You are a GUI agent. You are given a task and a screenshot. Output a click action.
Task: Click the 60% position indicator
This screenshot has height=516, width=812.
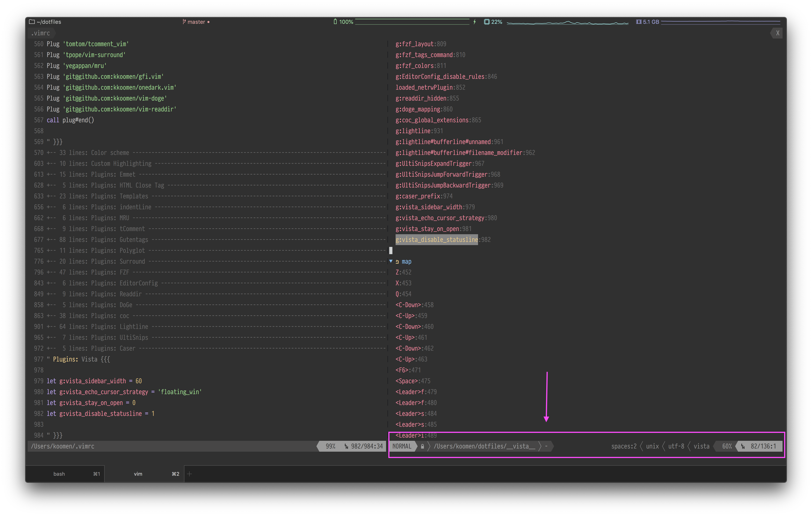click(x=727, y=446)
